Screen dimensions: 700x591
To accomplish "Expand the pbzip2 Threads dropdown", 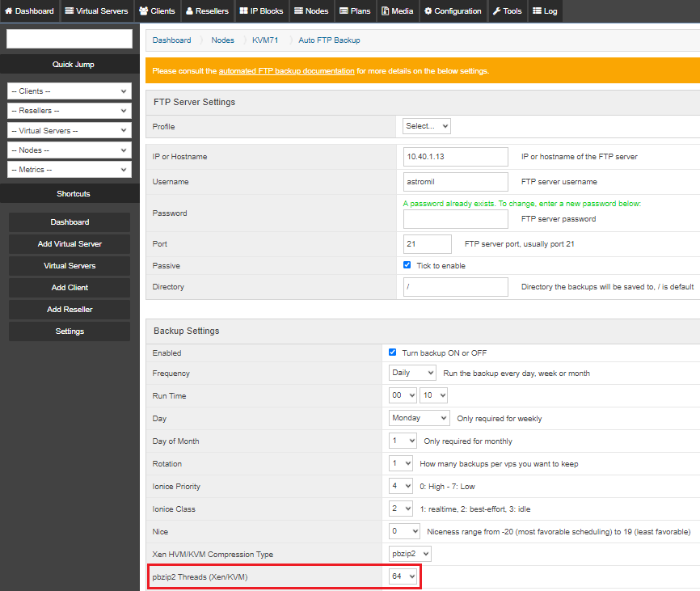I will (x=403, y=576).
